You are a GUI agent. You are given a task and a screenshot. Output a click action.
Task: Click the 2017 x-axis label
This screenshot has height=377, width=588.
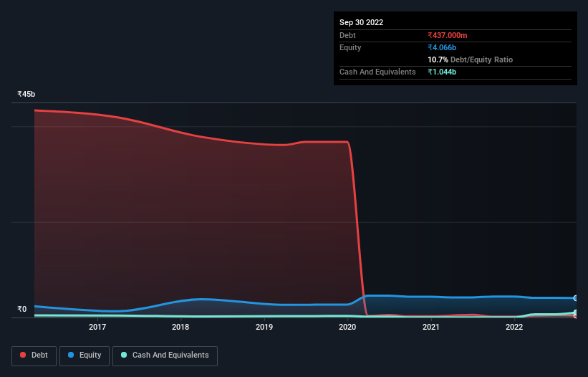97,327
